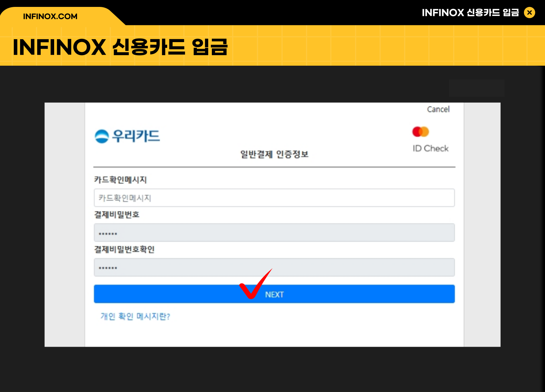The image size is (545, 392).
Task: Focus the 카드확인메시지 input field
Action: 274,198
